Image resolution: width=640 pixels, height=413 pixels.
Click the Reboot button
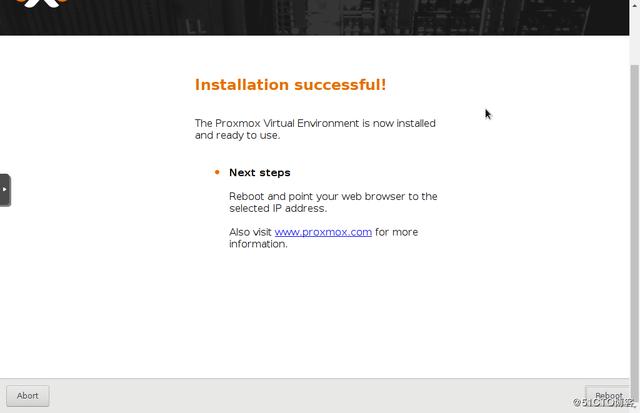pos(607,396)
